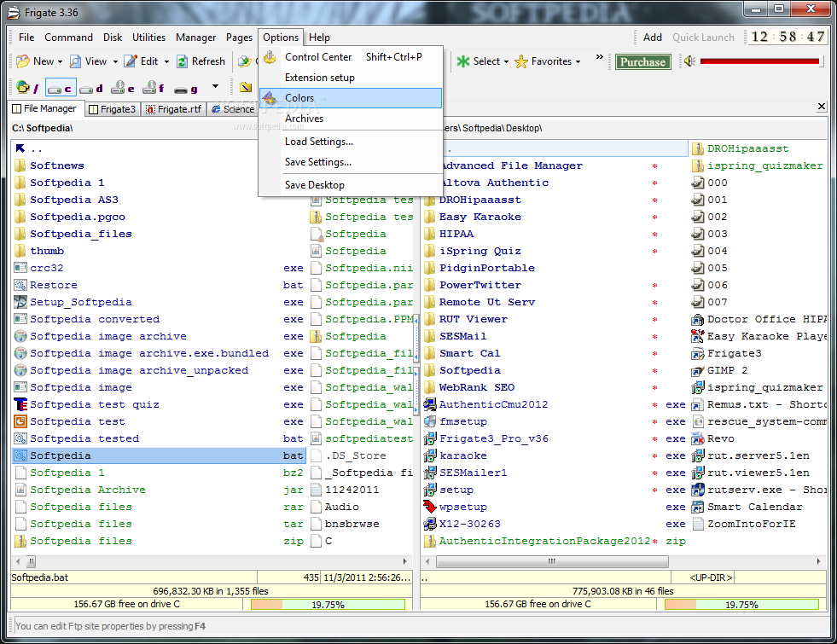Choose Save Desktop menu entry

pyautogui.click(x=351, y=185)
